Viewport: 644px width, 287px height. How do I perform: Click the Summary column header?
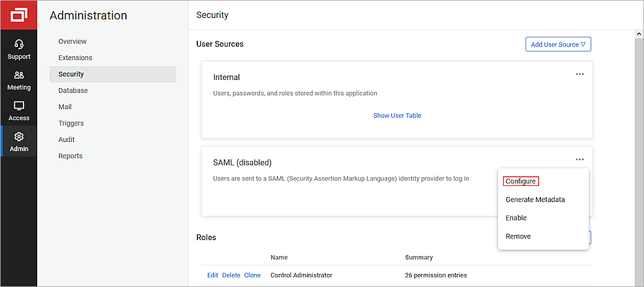(419, 257)
